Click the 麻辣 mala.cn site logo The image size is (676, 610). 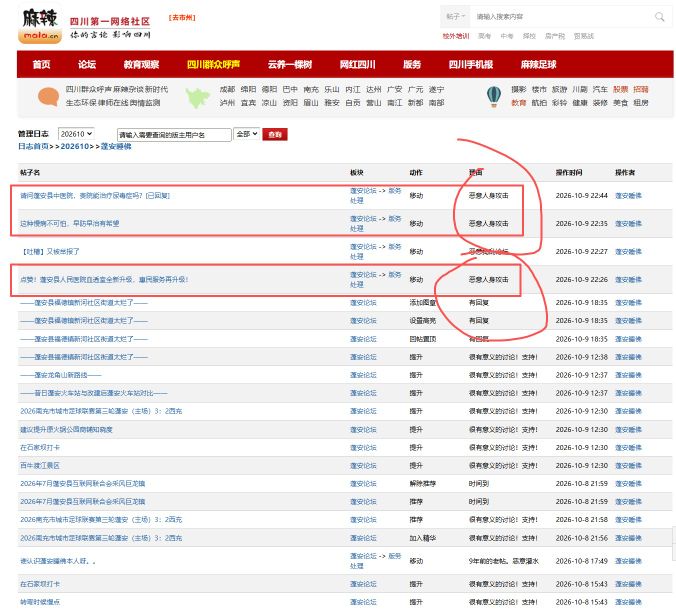click(40, 25)
